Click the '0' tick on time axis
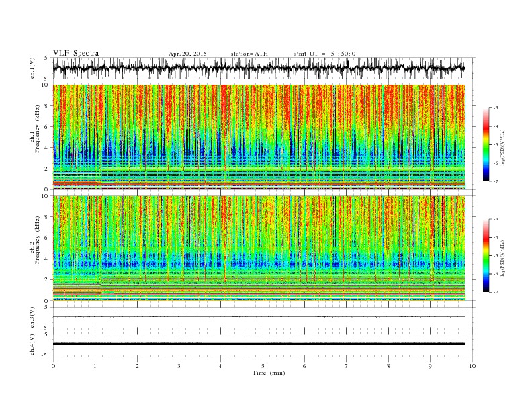This screenshot has height=411, width=532. click(x=53, y=366)
